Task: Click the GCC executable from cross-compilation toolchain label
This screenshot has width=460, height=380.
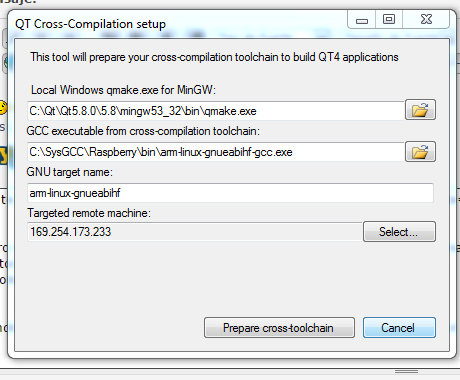Action: pos(143,131)
